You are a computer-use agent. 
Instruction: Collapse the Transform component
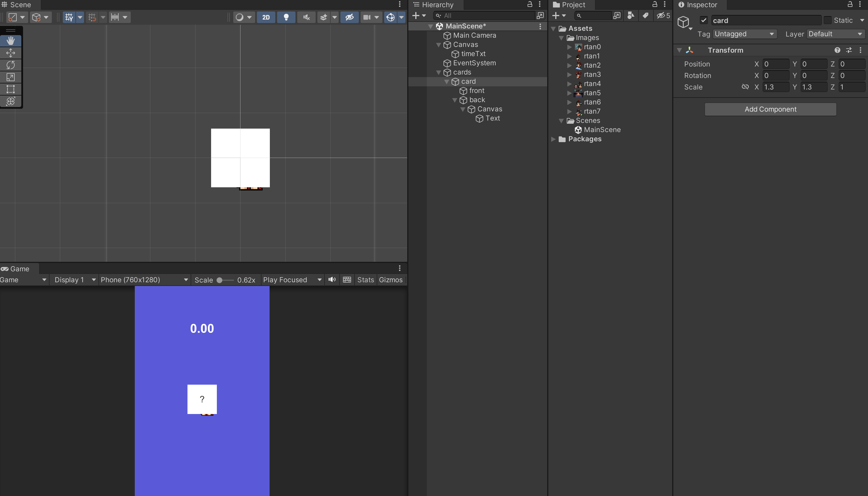pos(679,50)
